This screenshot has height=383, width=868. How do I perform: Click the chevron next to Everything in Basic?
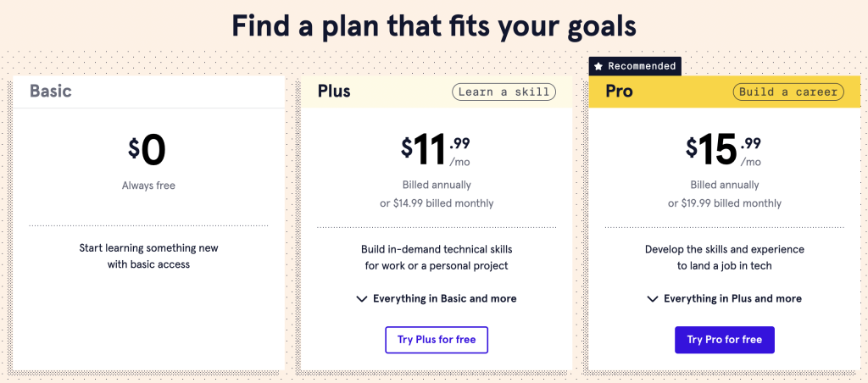pyautogui.click(x=362, y=299)
